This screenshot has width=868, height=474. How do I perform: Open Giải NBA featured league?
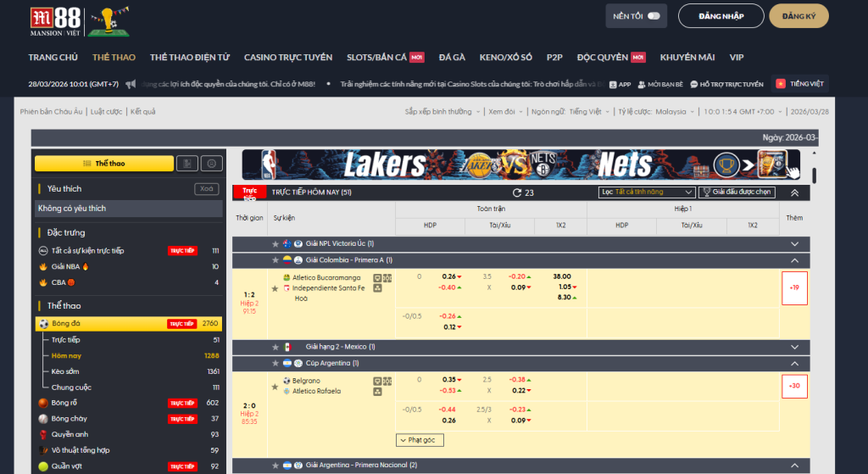[129, 266]
